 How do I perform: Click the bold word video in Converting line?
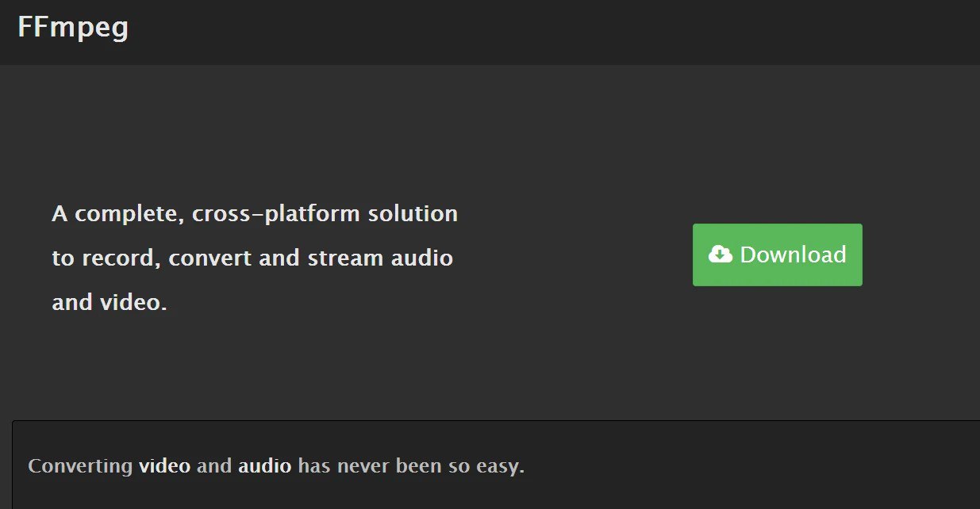pos(165,465)
